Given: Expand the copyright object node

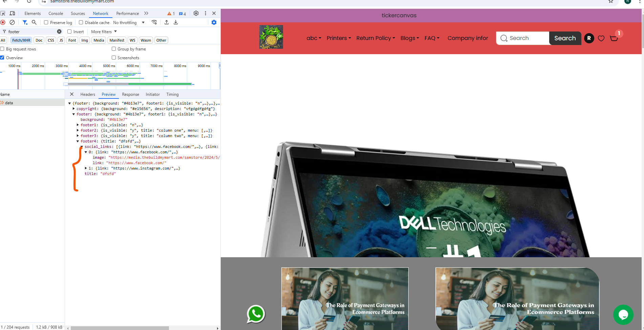Looking at the screenshot, I should click(x=73, y=109).
